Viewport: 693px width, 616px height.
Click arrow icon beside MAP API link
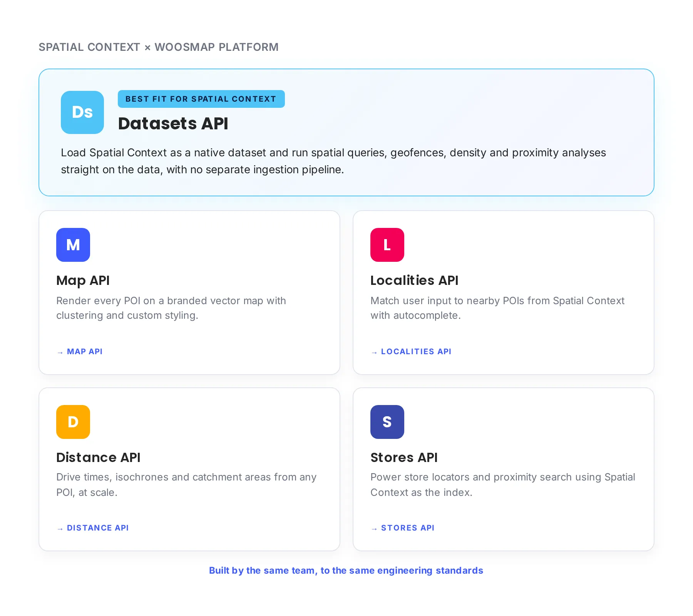(60, 352)
